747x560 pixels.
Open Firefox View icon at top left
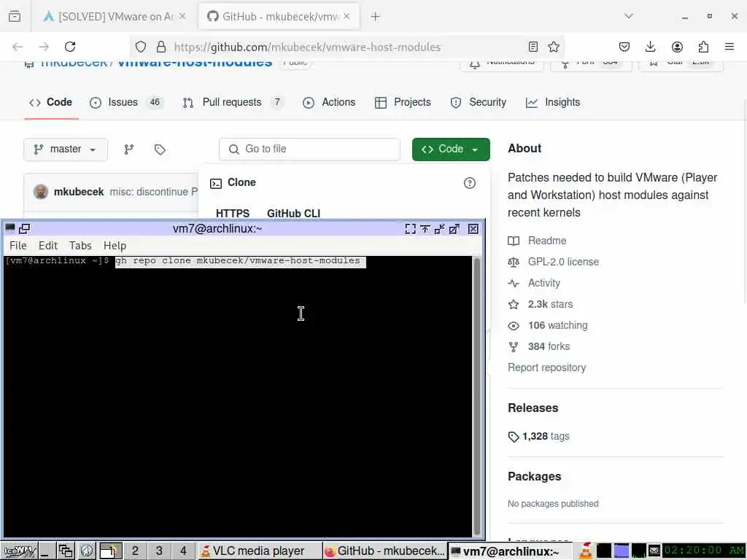tap(15, 17)
